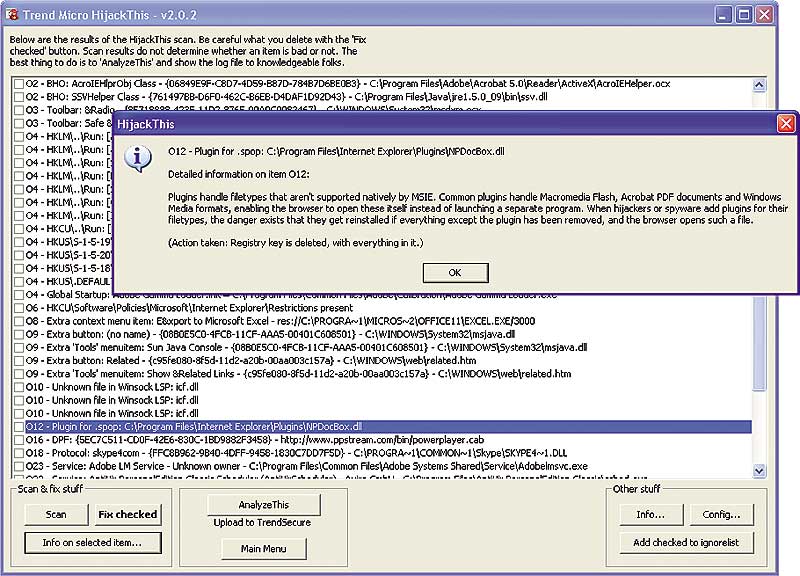Select the O2 SSVHelper Class row text
800x576 pixels.
286,97
